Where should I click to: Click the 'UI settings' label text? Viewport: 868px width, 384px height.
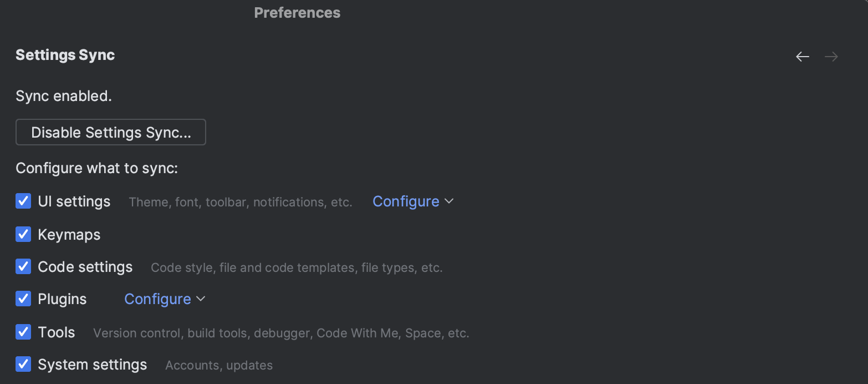coord(74,201)
